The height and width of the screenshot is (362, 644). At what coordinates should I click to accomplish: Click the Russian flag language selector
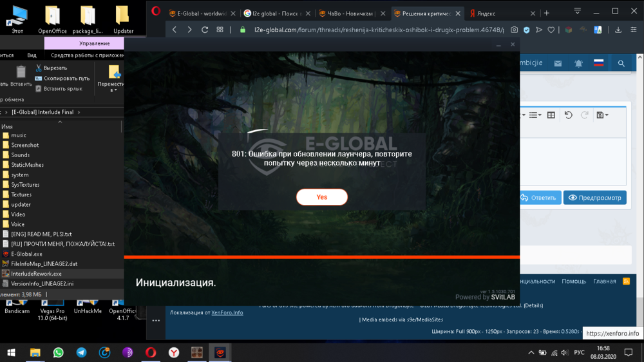tap(598, 63)
